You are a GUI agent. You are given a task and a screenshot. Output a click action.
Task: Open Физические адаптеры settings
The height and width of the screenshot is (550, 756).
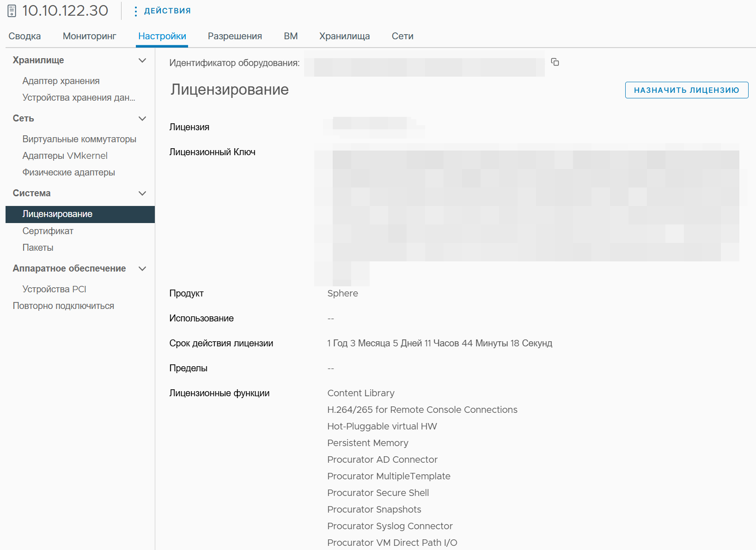coord(69,172)
